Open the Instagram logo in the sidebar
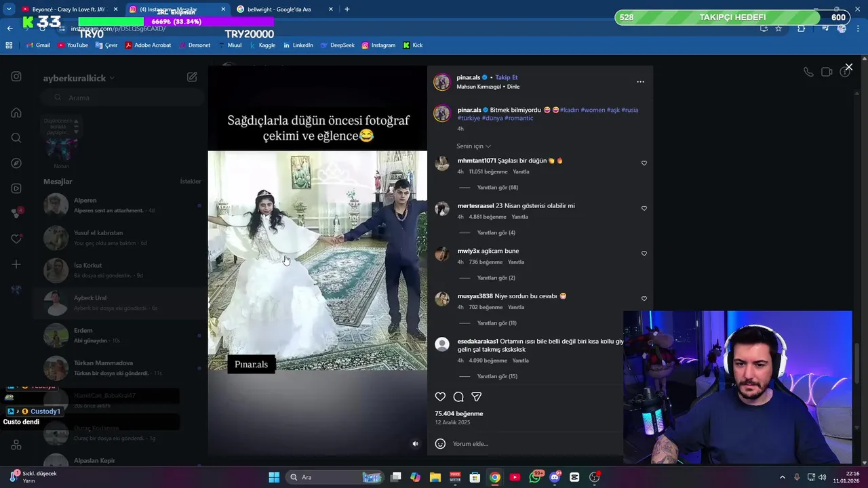Viewport: 868px width, 488px height. click(16, 77)
